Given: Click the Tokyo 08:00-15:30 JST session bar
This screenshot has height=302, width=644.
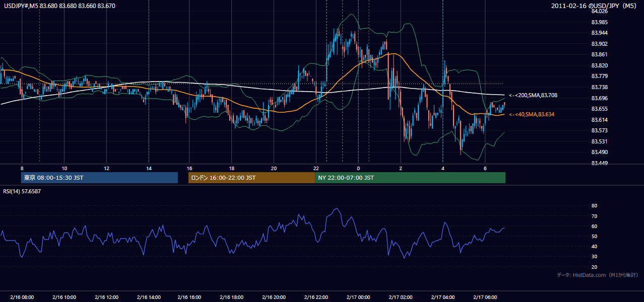Looking at the screenshot, I should [100, 178].
